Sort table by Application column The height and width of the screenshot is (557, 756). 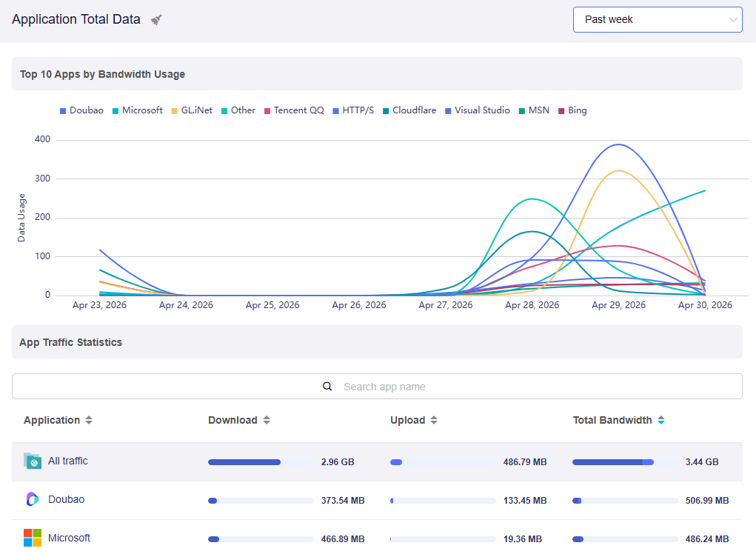89,420
